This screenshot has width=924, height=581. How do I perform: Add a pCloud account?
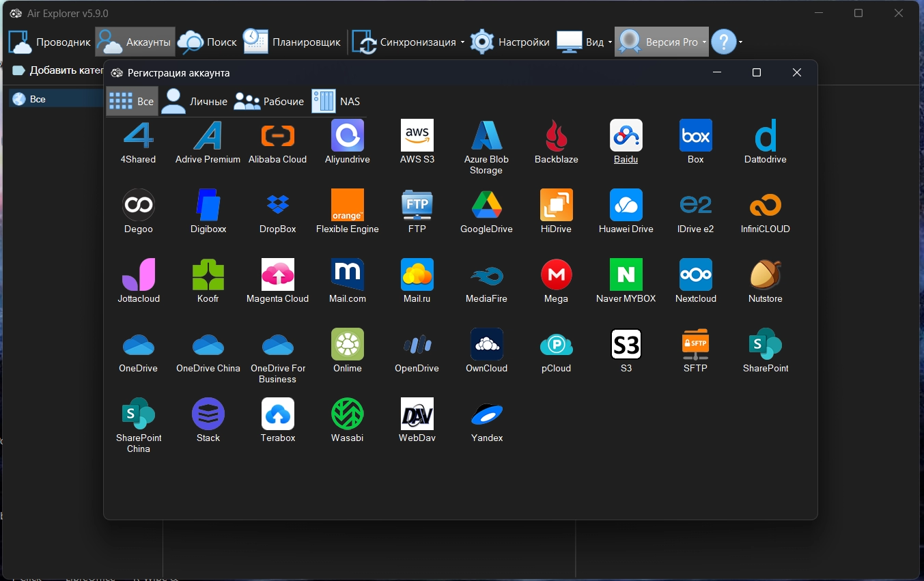(557, 344)
